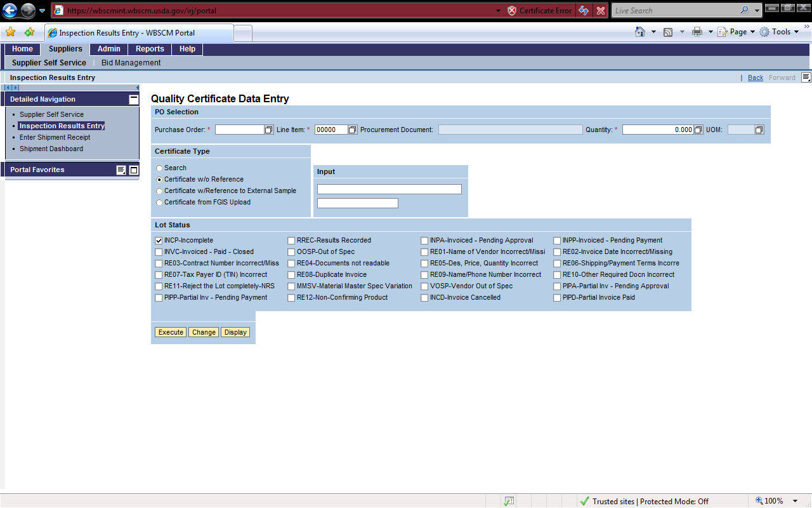The image size is (812, 508).
Task: Uncheck the INCP-Incomplete checkbox
Action: 159,241
